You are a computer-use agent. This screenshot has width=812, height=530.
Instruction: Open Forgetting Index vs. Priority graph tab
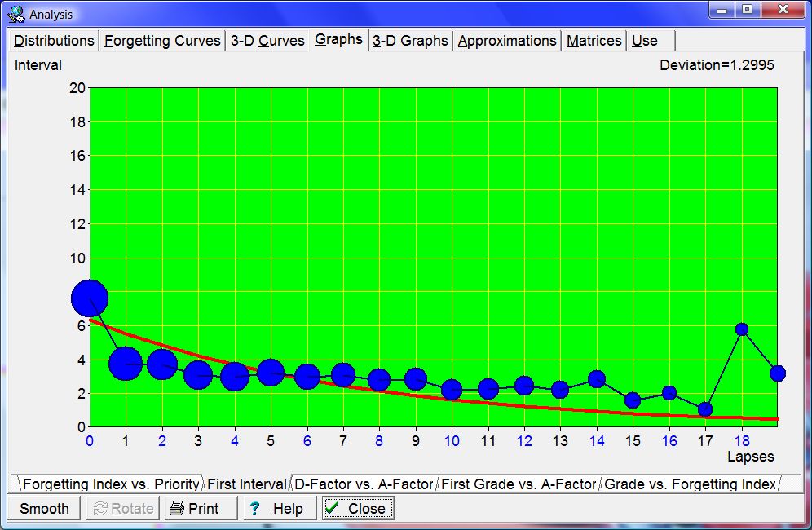(x=110, y=484)
